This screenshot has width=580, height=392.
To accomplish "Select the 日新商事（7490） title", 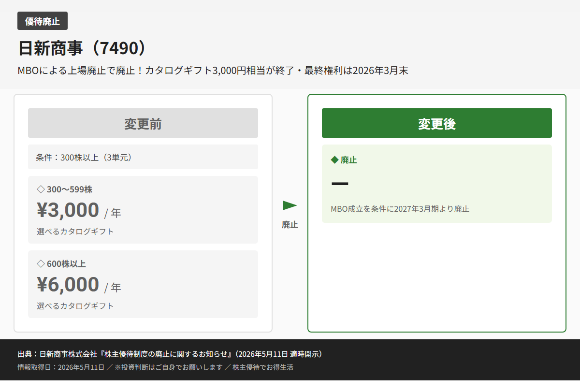I will click(82, 48).
